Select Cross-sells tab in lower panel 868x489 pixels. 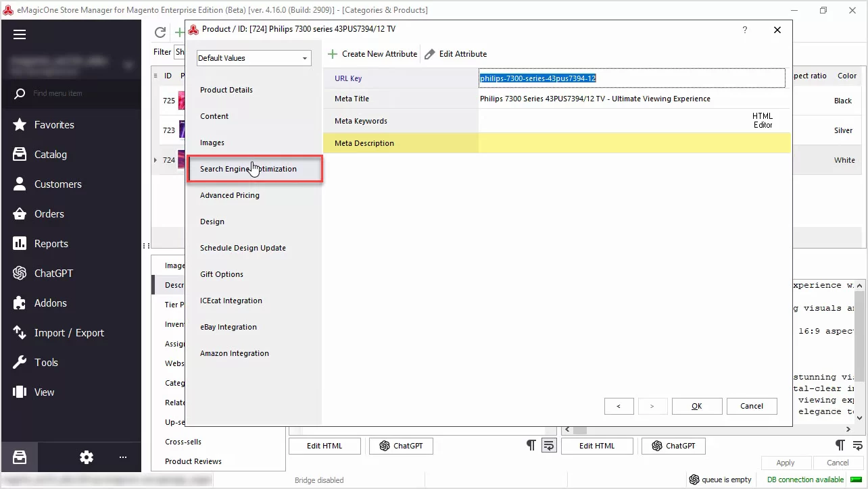[x=183, y=442]
